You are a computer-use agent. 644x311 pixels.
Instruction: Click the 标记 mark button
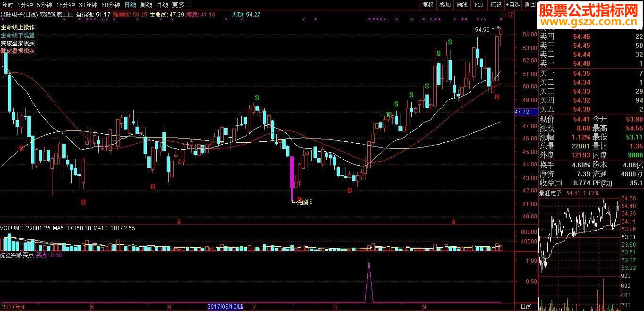pos(496,5)
